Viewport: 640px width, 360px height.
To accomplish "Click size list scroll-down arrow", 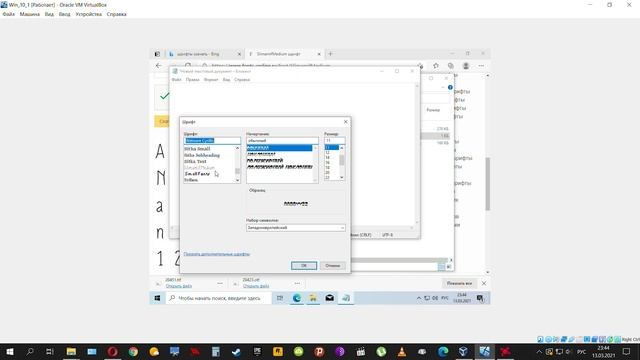I will [342, 178].
